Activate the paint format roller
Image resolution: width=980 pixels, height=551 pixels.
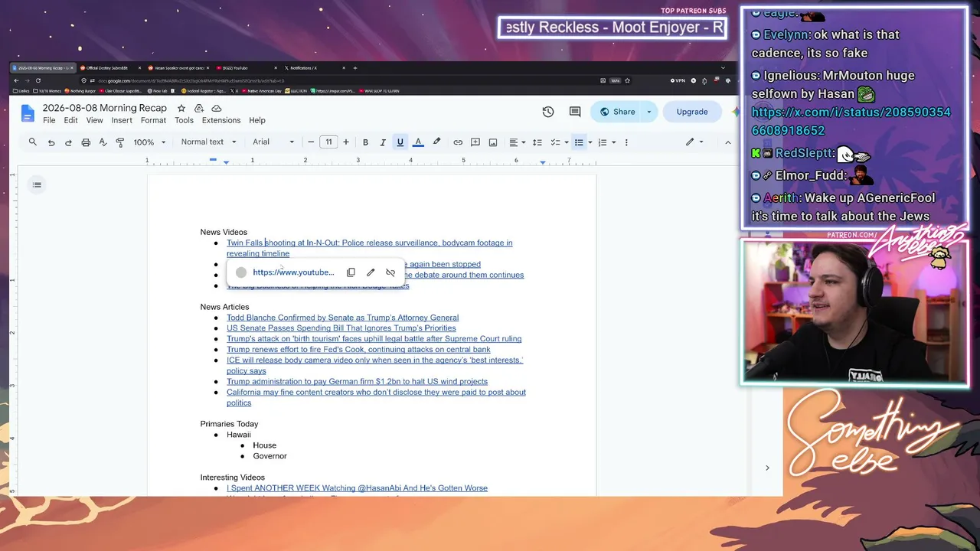pyautogui.click(x=120, y=142)
